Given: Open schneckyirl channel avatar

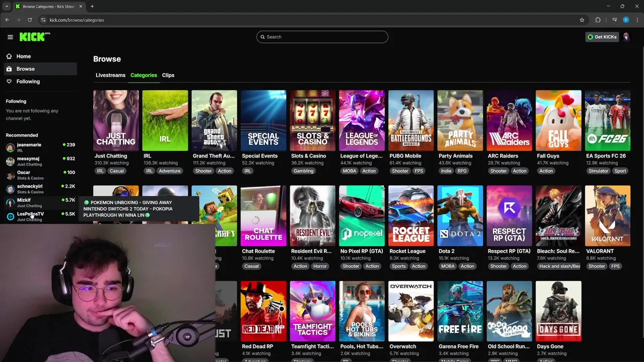Looking at the screenshot, I should point(10,189).
